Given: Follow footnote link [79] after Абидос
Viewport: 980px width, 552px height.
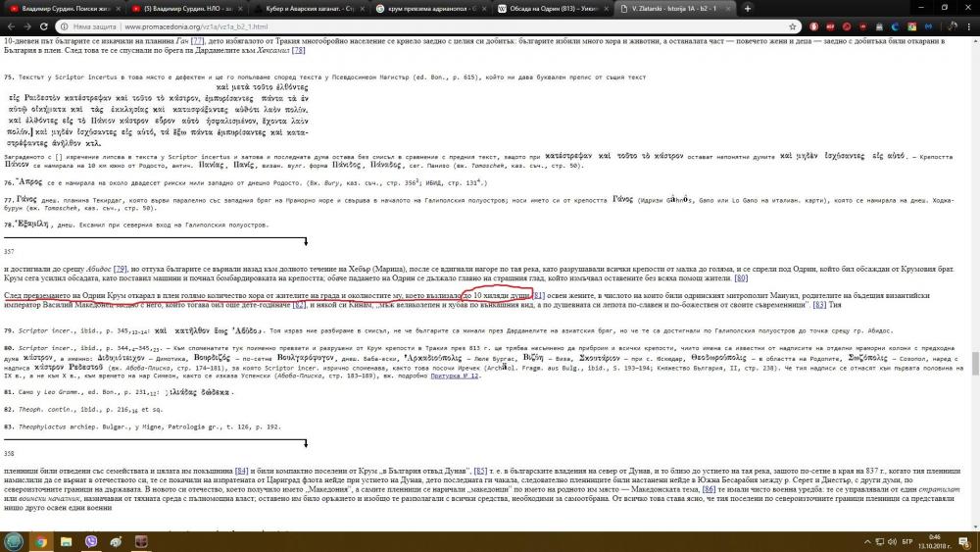Looking at the screenshot, I should coord(121,267).
